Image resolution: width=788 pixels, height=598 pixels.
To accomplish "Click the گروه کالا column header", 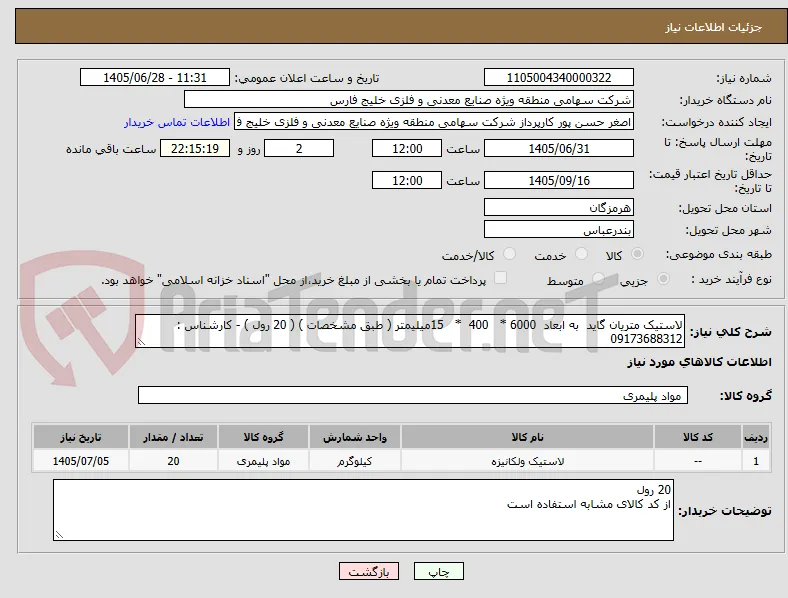I will click(263, 437).
